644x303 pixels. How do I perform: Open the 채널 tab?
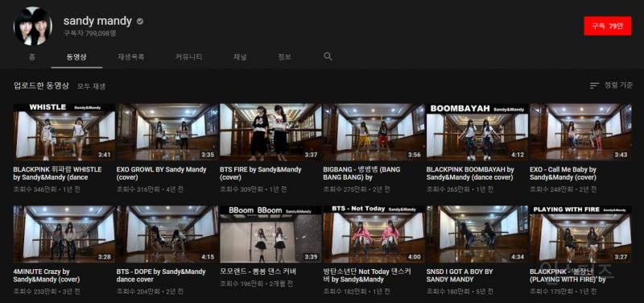(240, 57)
